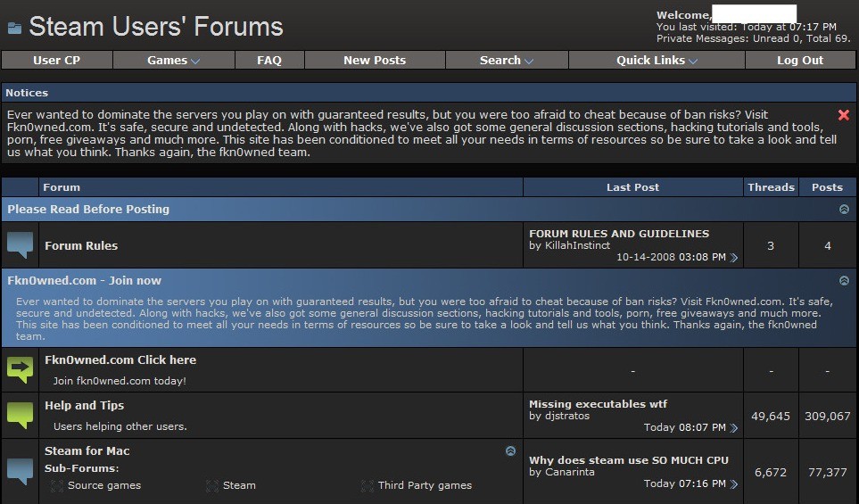Click the green speech bubble for Help and Tips
The height and width of the screenshot is (504, 859).
[x=21, y=416]
